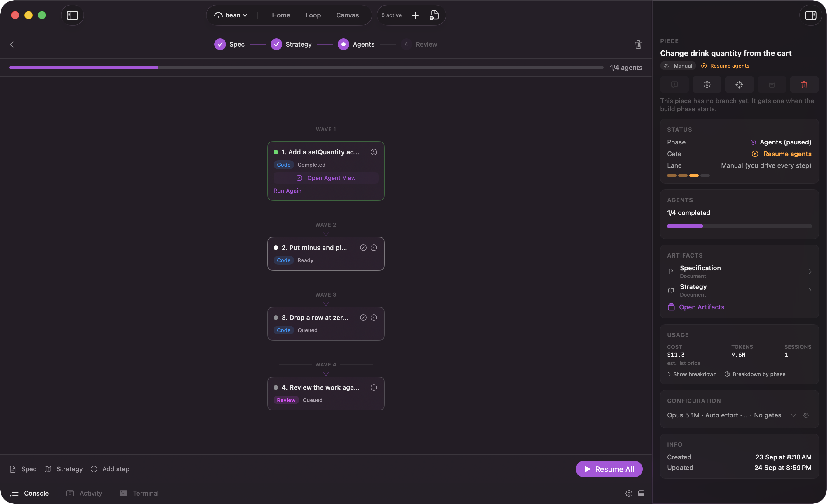Open info for step 4 Review the work
Screen dimensions: 827x504
coord(374,387)
